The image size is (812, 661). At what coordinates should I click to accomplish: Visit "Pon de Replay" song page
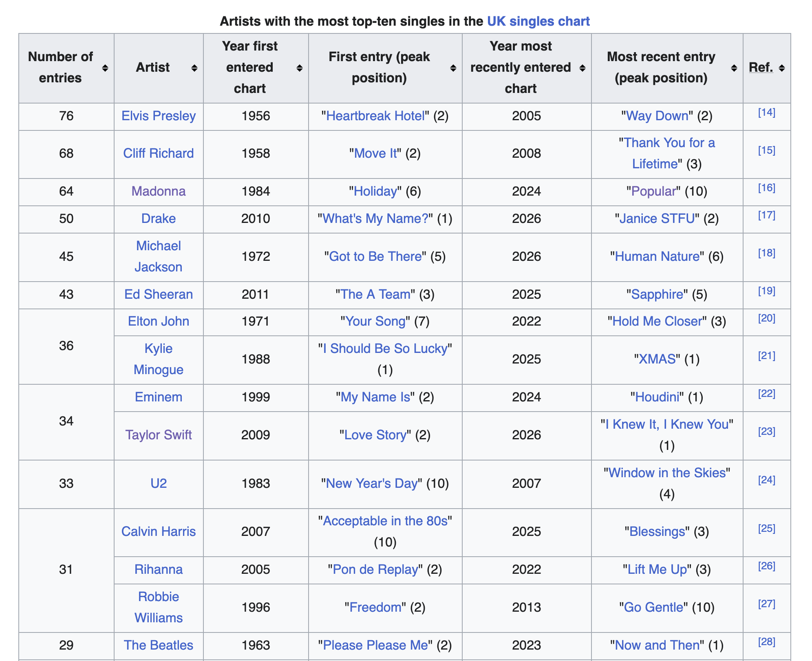[x=375, y=570]
